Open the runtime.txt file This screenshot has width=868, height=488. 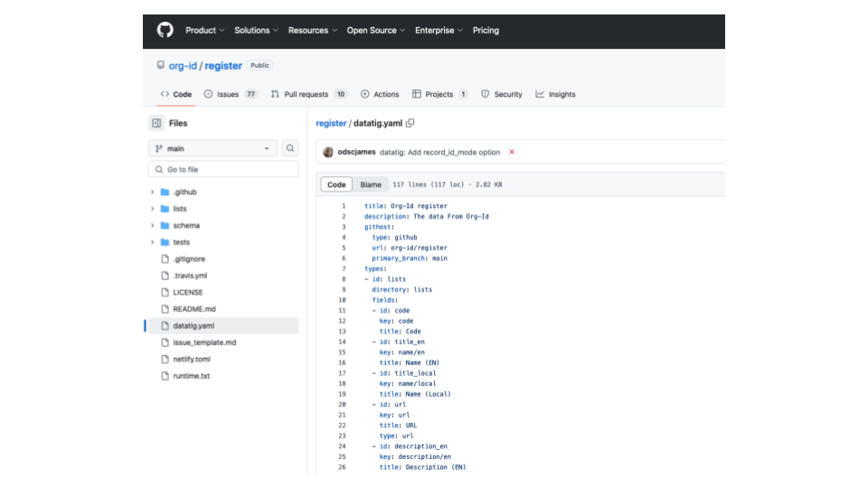point(191,376)
